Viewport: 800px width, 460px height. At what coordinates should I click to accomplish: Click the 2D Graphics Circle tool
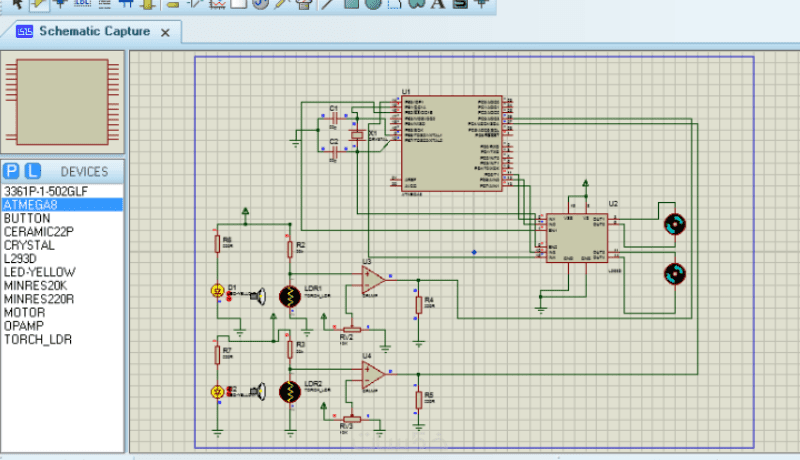click(x=372, y=4)
